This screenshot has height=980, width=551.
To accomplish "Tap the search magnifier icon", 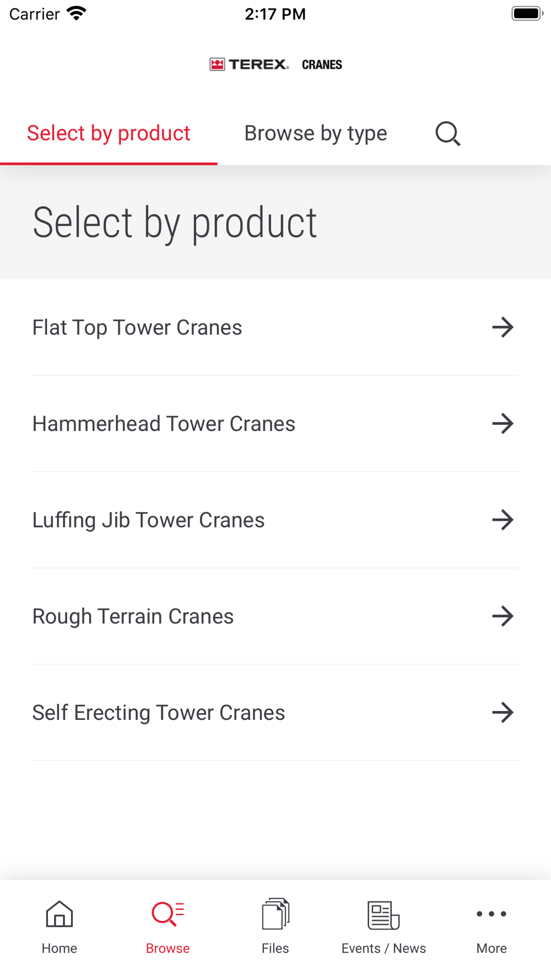I will click(x=447, y=133).
